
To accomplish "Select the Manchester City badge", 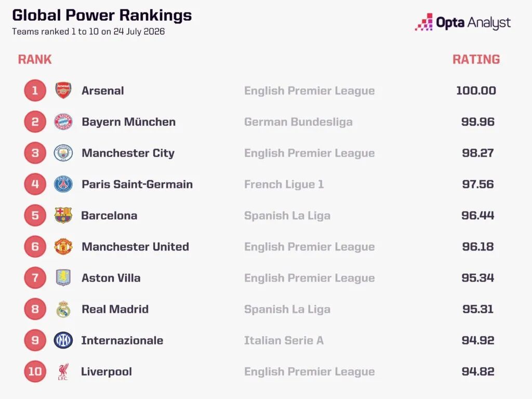I will click(63, 153).
